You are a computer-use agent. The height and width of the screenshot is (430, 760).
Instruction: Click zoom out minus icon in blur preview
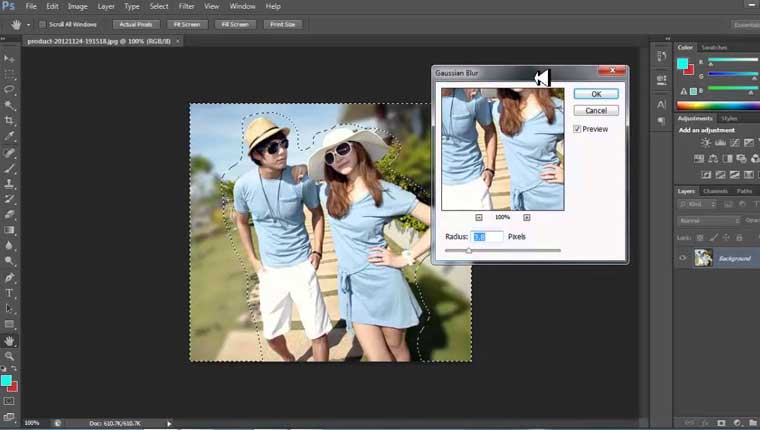pos(479,217)
